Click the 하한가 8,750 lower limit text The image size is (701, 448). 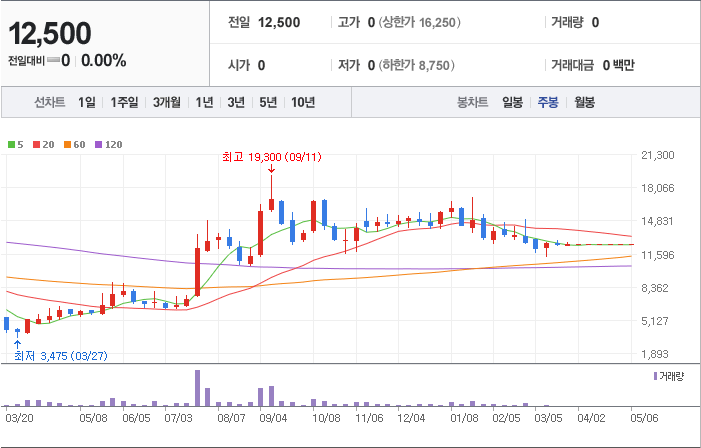point(417,65)
